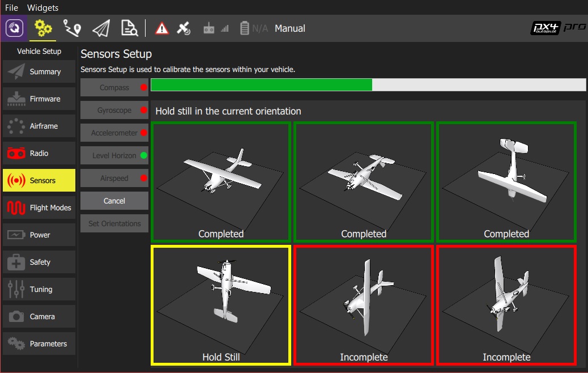Switch to Fly view paper plane icon

pos(101,28)
